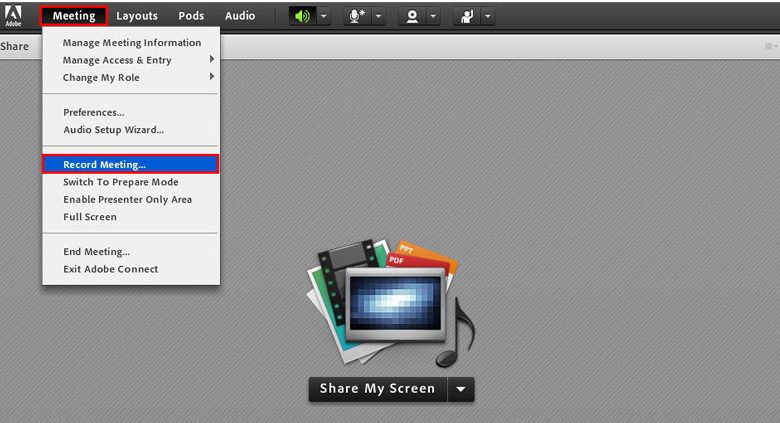Viewport: 780px width, 423px height.
Task: Select Record Meeting menu entry
Action: pyautogui.click(x=131, y=164)
